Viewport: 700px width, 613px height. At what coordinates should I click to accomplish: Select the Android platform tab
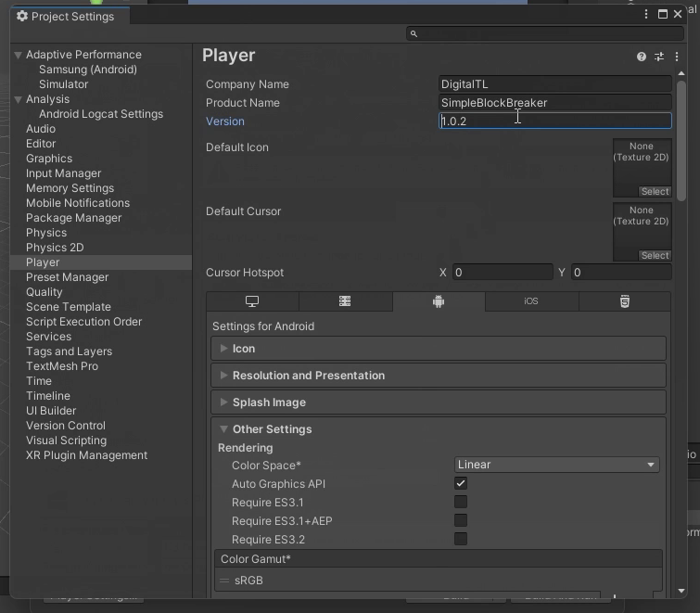click(439, 301)
